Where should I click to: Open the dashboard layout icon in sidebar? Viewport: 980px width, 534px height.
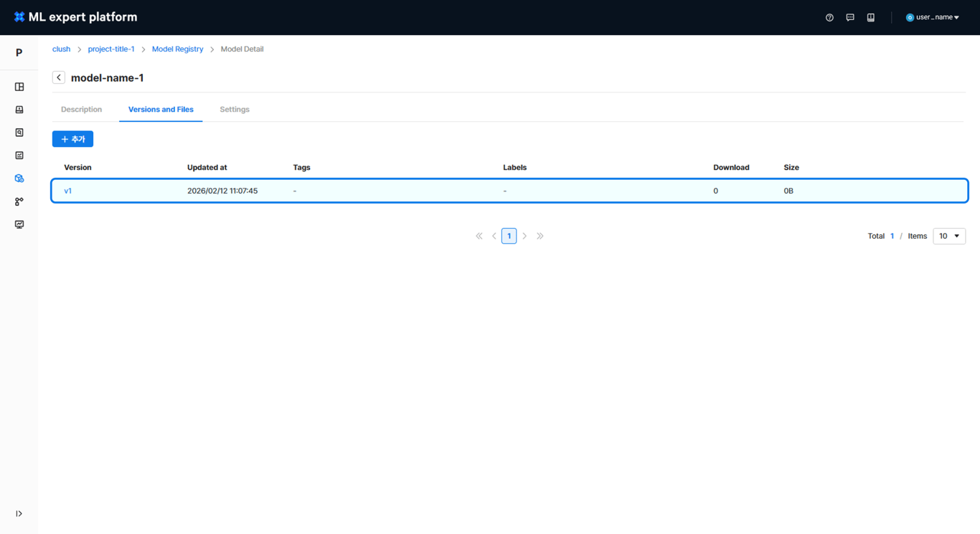(x=19, y=87)
